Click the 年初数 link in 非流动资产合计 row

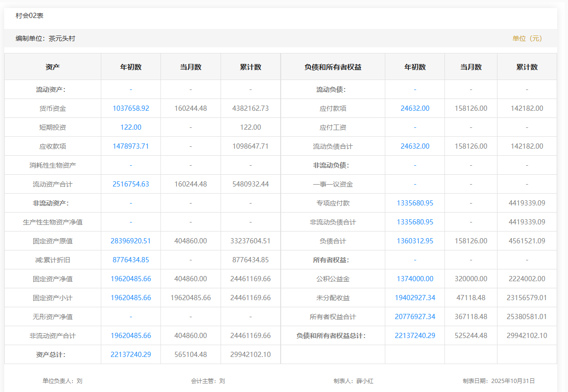[x=131, y=336]
